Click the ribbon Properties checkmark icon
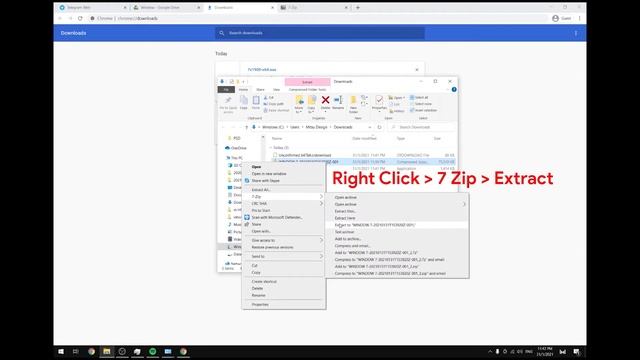 pyautogui.click(x=379, y=100)
